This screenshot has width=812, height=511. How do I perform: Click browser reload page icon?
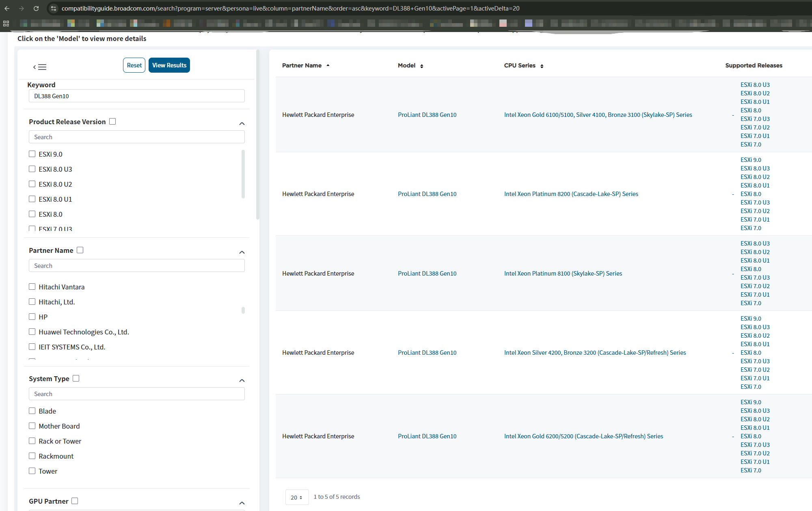point(36,8)
